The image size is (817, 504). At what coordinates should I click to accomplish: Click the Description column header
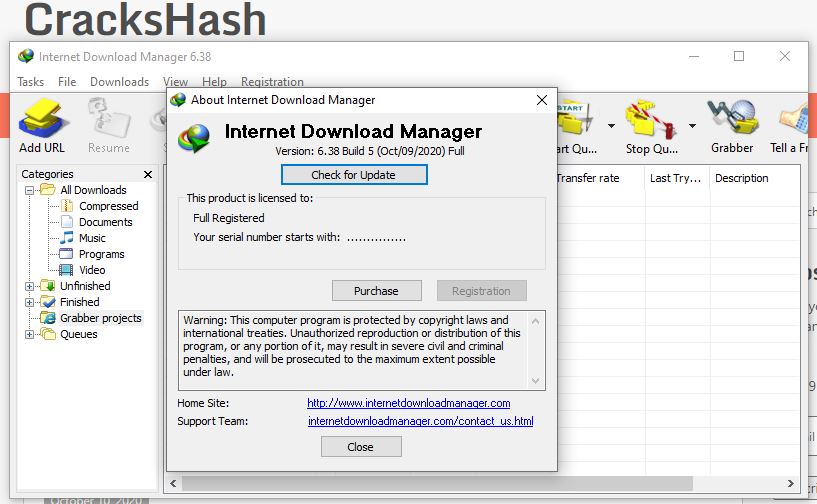coord(742,178)
